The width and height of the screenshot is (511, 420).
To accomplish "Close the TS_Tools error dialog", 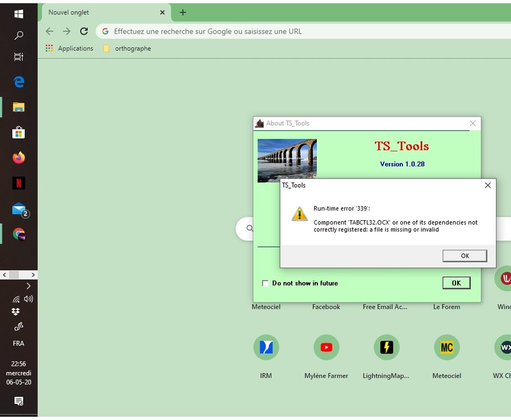I will (x=487, y=185).
